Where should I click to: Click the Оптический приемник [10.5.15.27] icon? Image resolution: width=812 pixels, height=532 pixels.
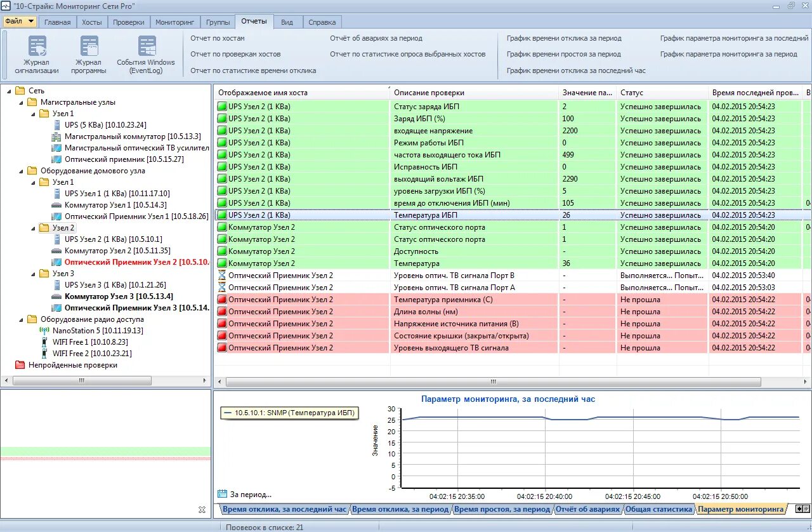coord(56,159)
